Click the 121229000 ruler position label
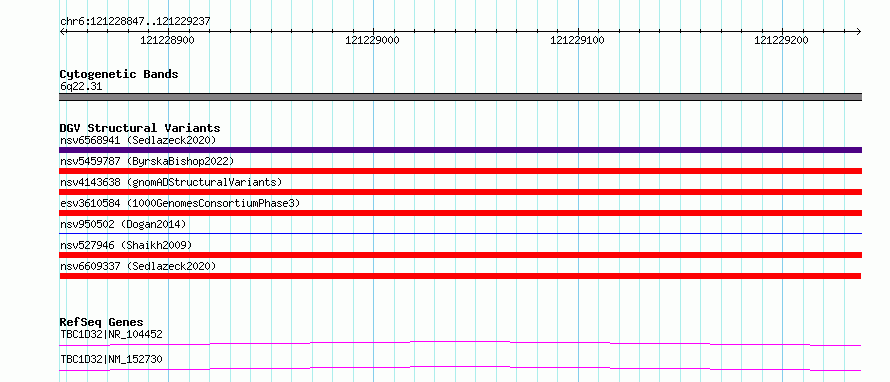Viewport: 890px width, 382px height. point(372,40)
